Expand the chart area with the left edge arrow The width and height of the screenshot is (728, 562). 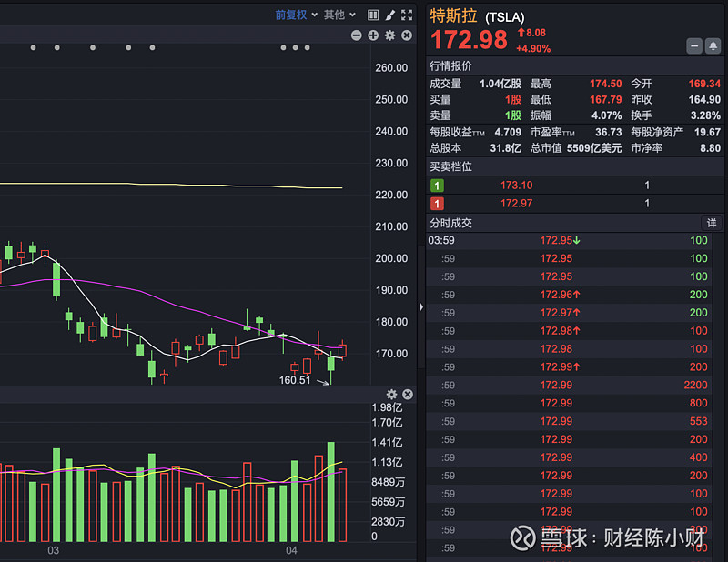pos(420,307)
